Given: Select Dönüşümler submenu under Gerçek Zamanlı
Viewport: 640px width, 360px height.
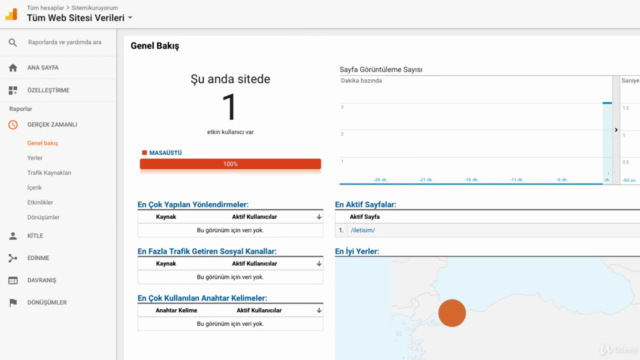Looking at the screenshot, I should (43, 217).
